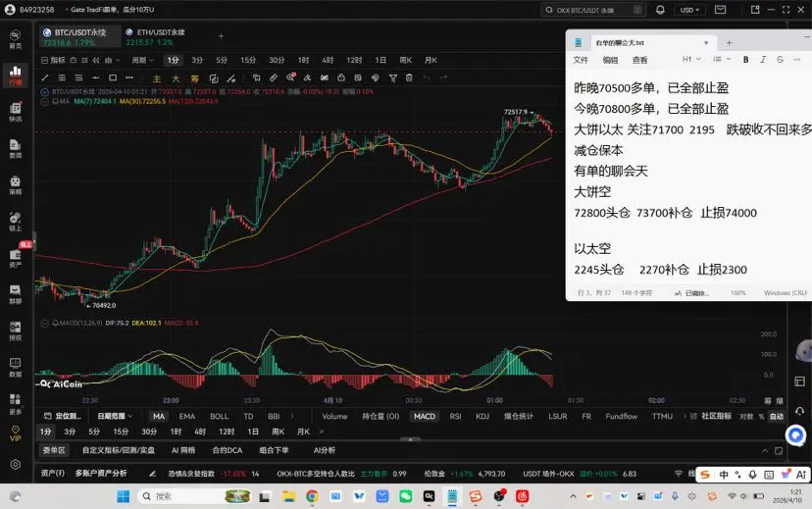Expand more main indicators arrow after BBI
Screen dimensions: 812x509
[x=292, y=416]
